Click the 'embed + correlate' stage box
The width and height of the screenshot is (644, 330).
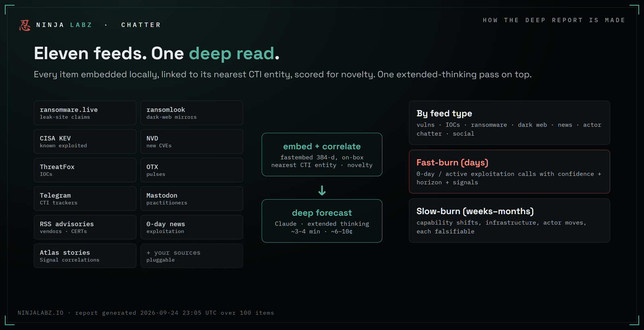click(x=322, y=155)
